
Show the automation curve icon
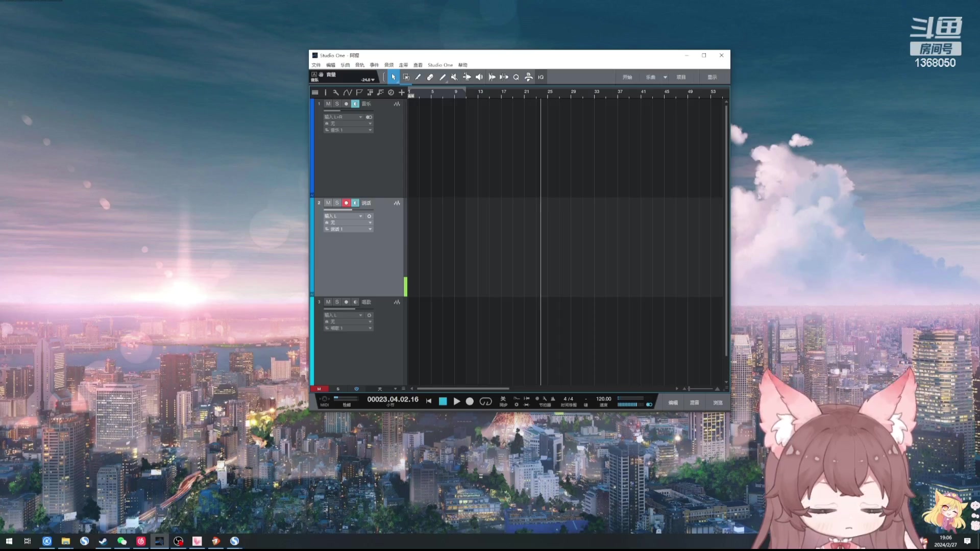348,92
